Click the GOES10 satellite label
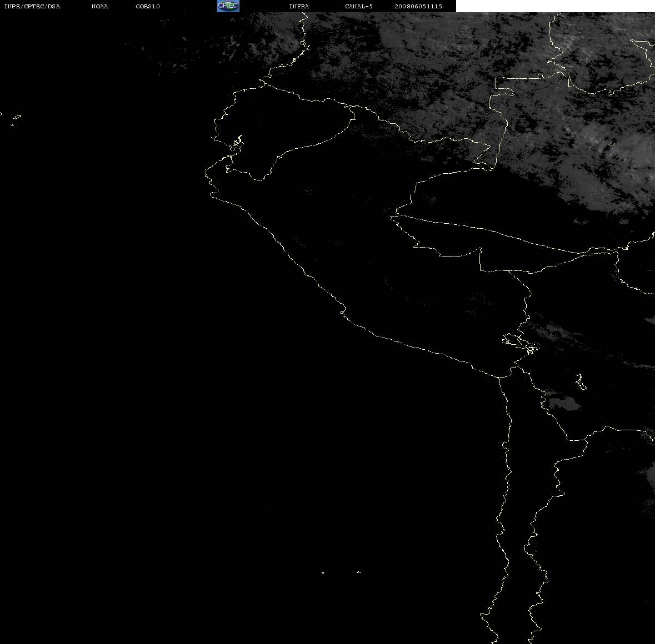Image resolution: width=655 pixels, height=644 pixels. click(x=147, y=6)
